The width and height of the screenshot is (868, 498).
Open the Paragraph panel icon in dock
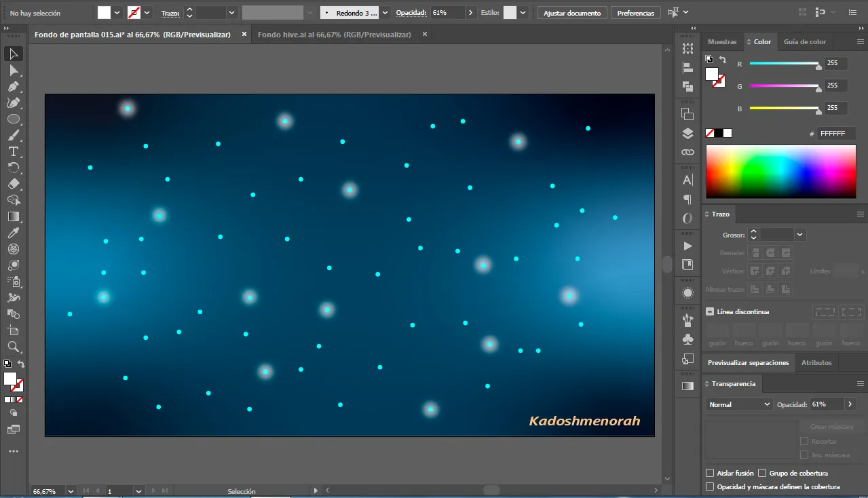coord(687,199)
